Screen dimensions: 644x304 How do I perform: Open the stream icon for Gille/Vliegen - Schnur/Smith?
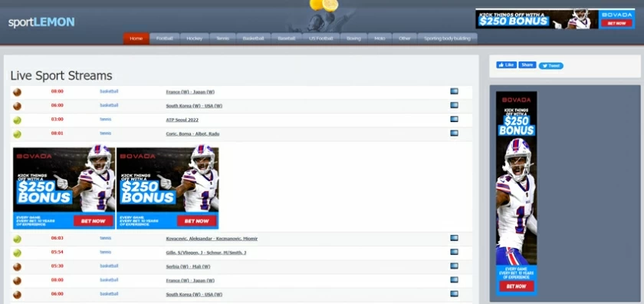point(454,252)
